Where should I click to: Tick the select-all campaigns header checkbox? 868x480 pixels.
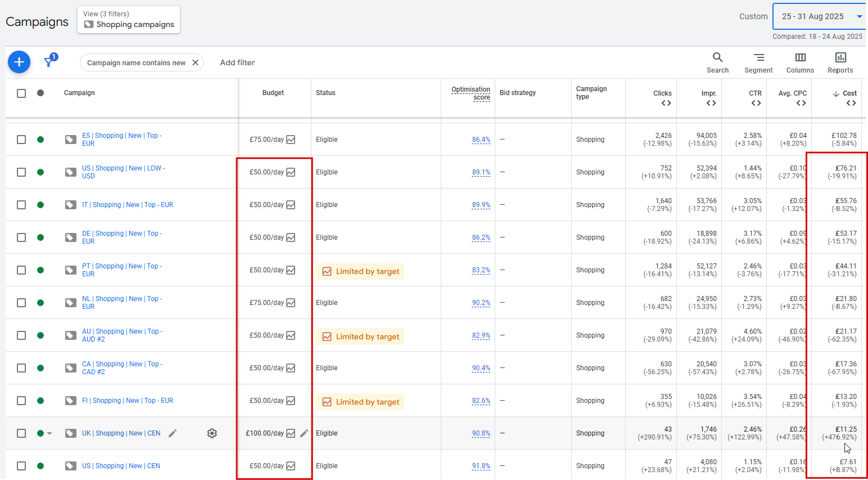[x=21, y=93]
